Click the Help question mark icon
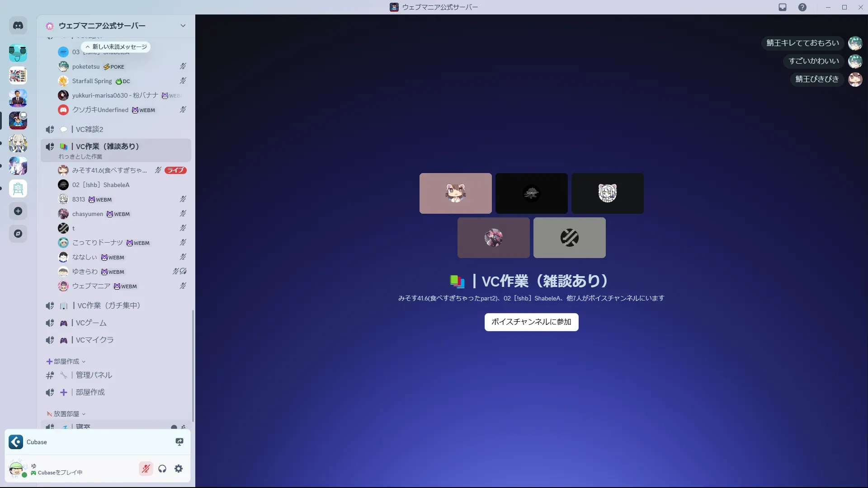Screen dimensions: 868x488 (802, 7)
